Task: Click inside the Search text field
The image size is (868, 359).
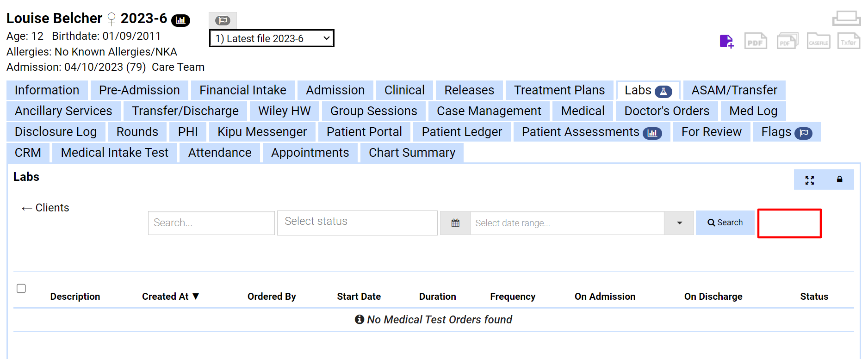Action: coord(211,223)
